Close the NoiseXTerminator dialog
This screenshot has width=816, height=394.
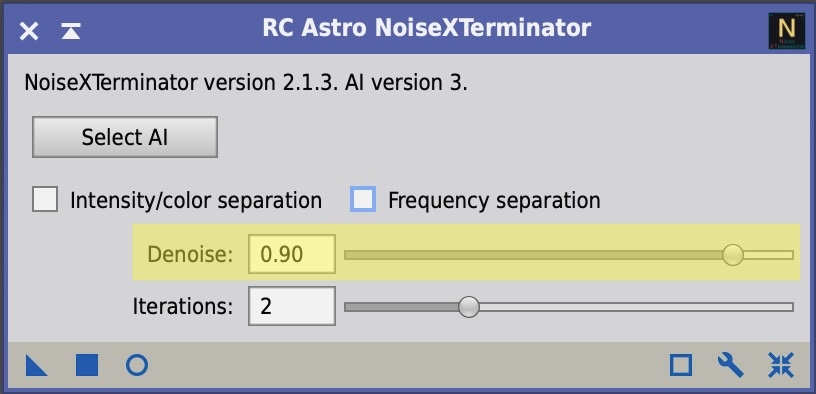(x=29, y=31)
